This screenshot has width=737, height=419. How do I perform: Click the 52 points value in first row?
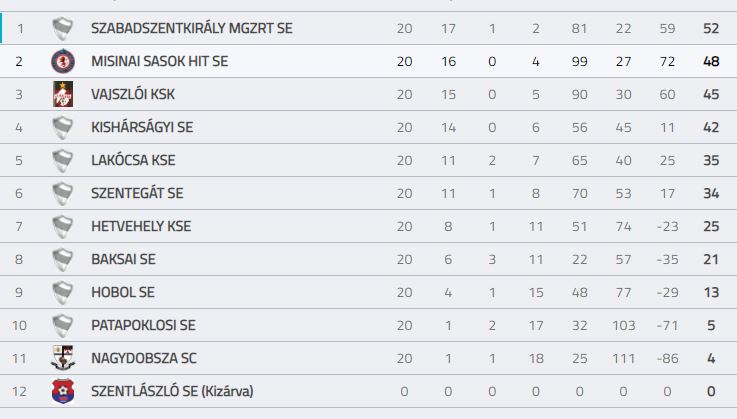(x=711, y=28)
